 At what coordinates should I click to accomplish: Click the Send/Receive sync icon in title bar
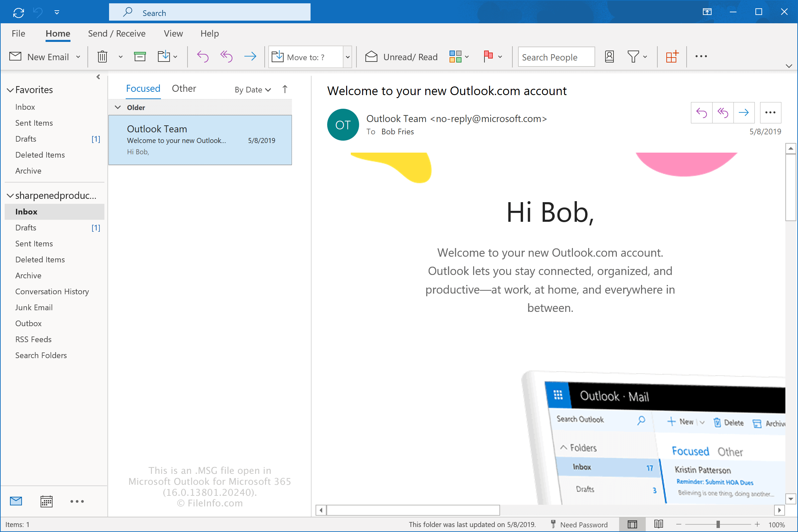(18, 13)
